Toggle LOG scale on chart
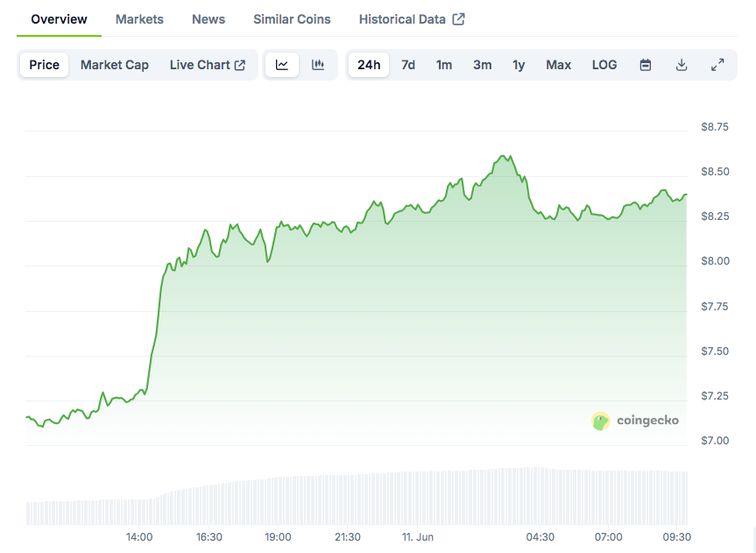 604,65
